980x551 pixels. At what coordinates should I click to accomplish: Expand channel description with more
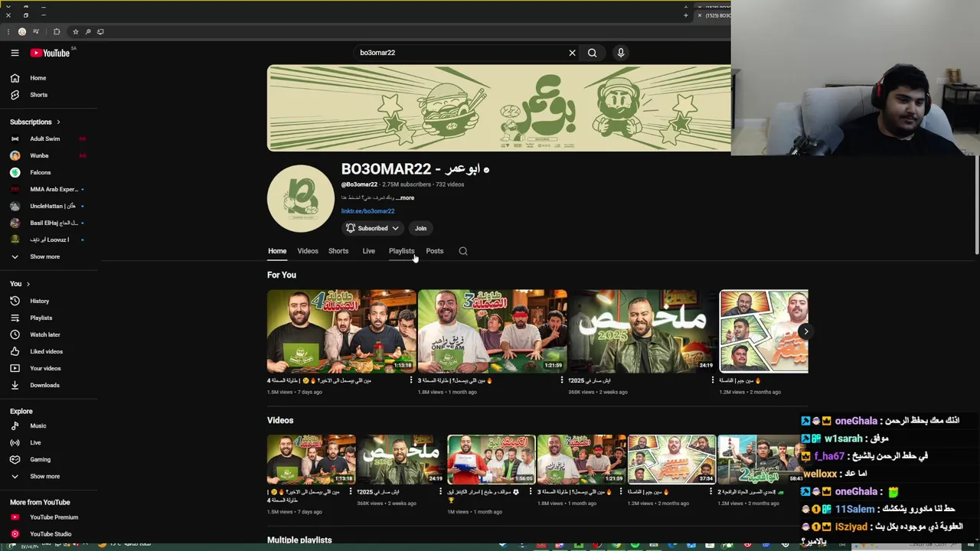tap(405, 197)
